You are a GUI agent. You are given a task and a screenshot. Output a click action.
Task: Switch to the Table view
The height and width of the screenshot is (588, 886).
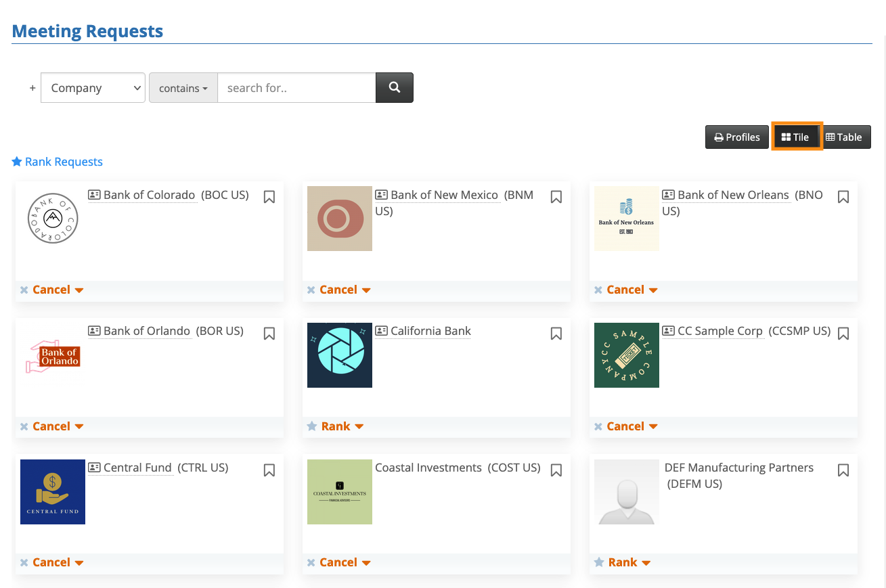click(844, 137)
